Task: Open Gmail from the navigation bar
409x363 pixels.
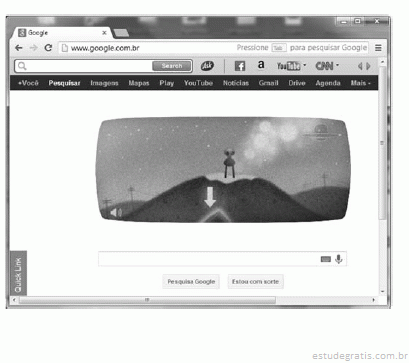Action: coord(268,83)
